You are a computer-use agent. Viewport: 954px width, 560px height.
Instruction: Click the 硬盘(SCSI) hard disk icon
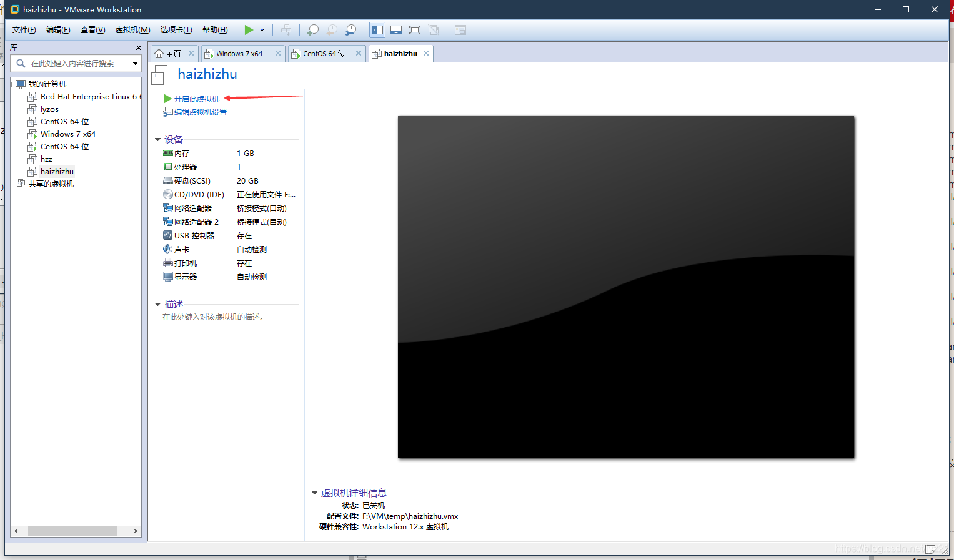(167, 181)
